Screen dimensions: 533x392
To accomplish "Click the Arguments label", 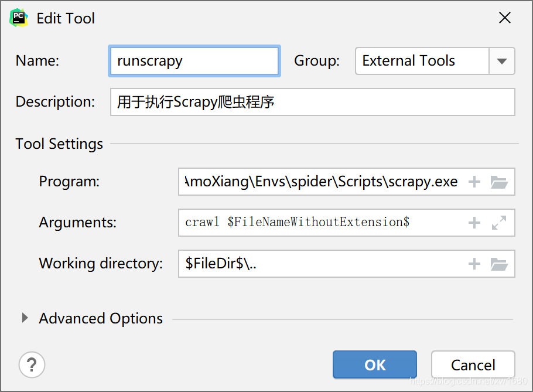I will 77,223.
